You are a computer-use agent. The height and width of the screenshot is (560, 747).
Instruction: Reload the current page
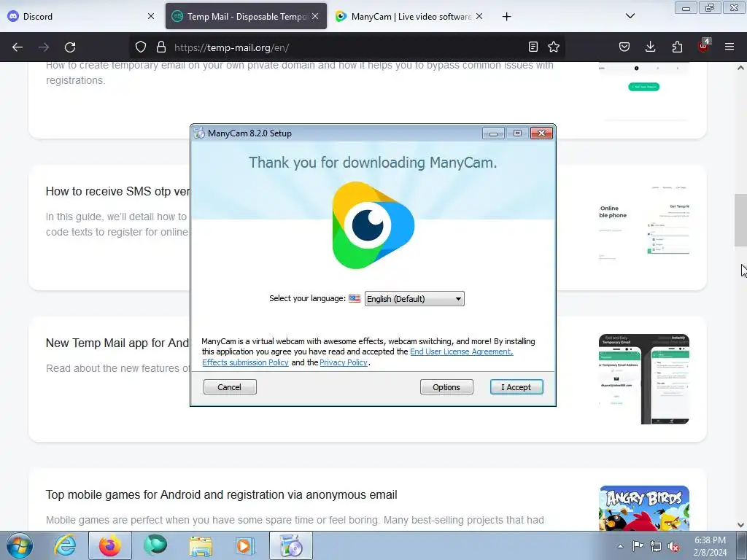(70, 47)
